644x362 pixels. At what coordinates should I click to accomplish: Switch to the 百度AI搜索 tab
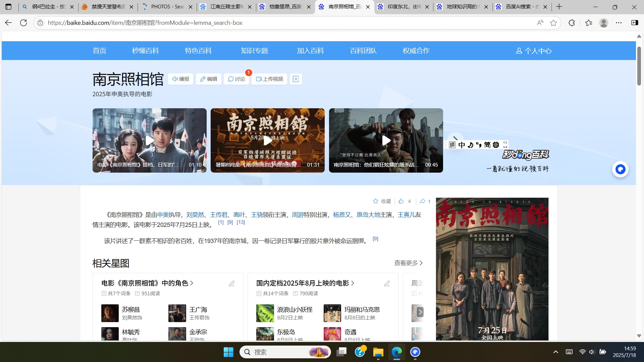tap(522, 7)
